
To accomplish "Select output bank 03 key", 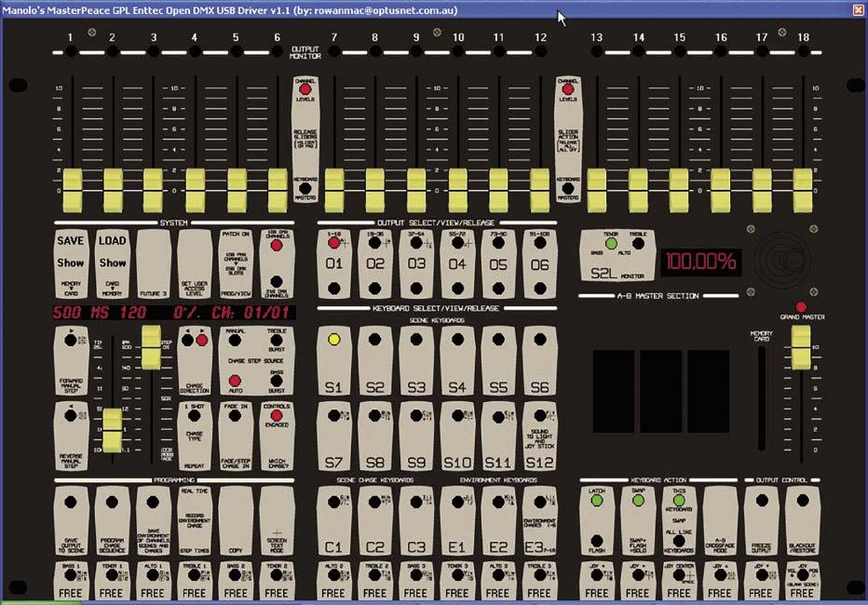I will click(416, 263).
